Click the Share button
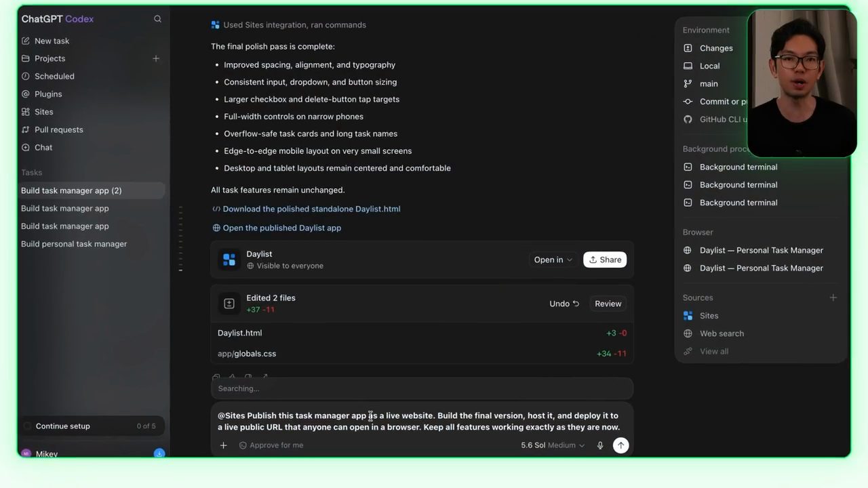The width and height of the screenshot is (868, 488). 605,260
